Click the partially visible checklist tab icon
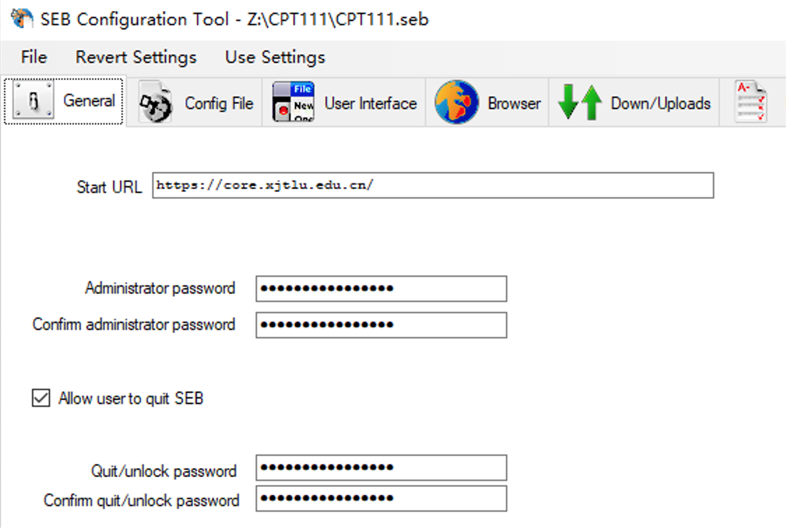 tap(751, 101)
